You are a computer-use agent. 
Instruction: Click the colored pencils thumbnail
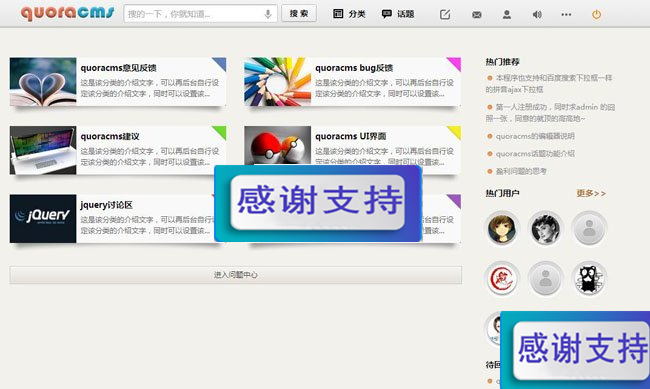pos(278,82)
